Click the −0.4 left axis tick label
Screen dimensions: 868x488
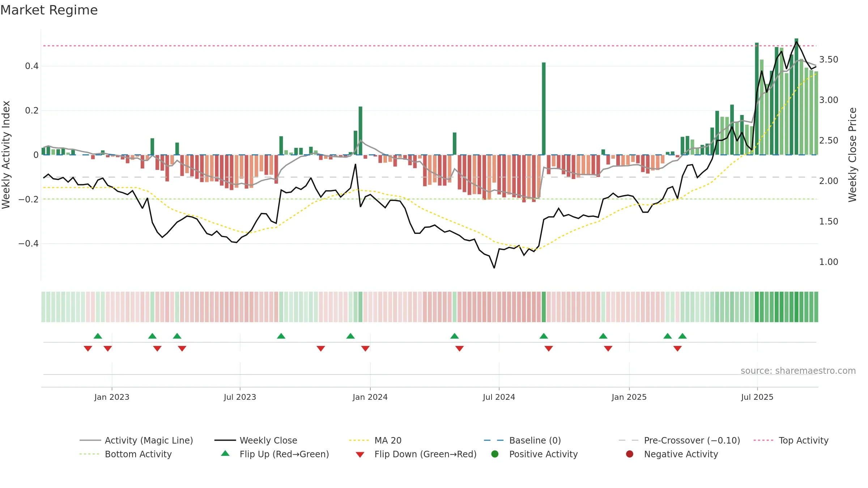point(29,243)
